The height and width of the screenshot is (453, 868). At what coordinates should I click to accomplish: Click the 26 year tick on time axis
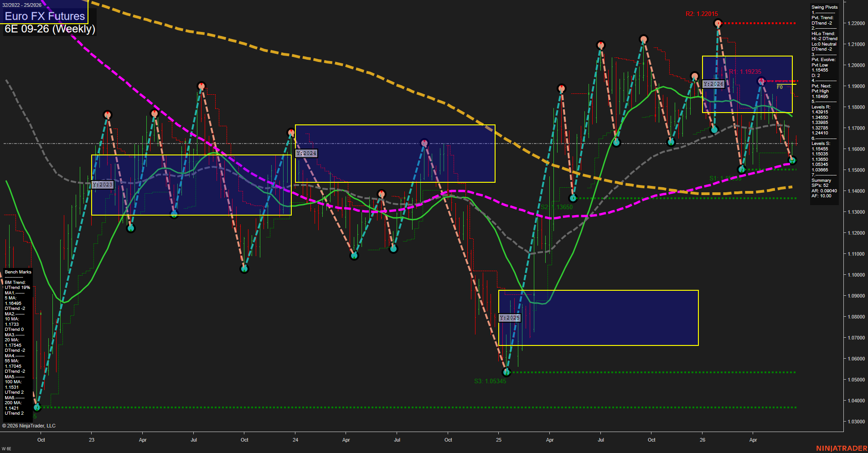coord(703,440)
